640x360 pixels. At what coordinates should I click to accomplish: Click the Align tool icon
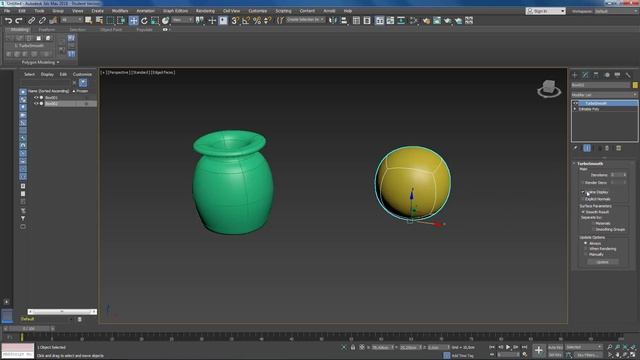click(x=344, y=20)
